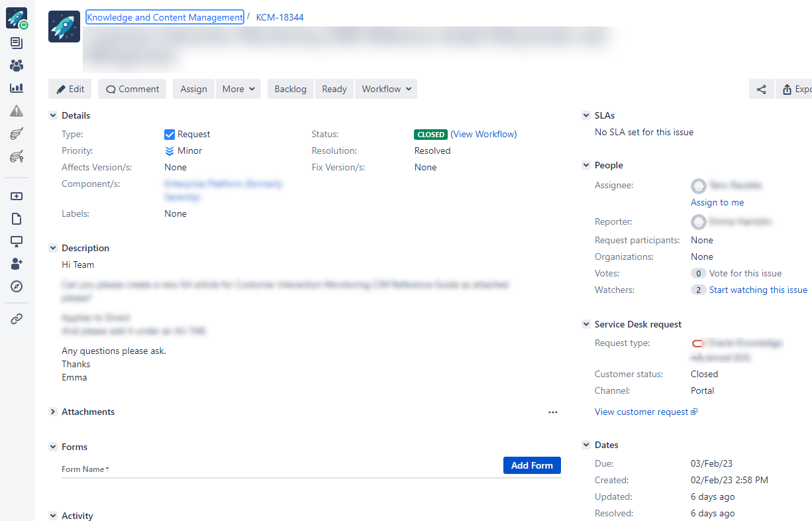Image resolution: width=812 pixels, height=521 pixels.
Task: Open the KCM-18344 issue key link
Action: [x=280, y=17]
